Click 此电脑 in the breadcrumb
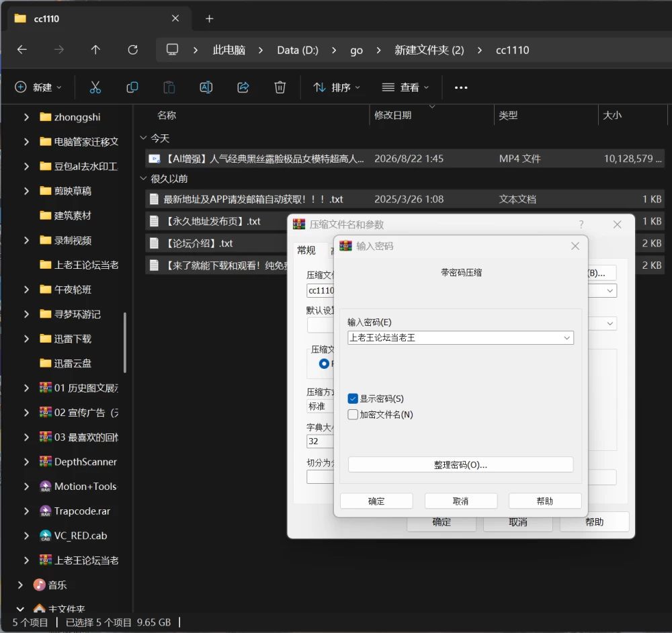 click(229, 50)
